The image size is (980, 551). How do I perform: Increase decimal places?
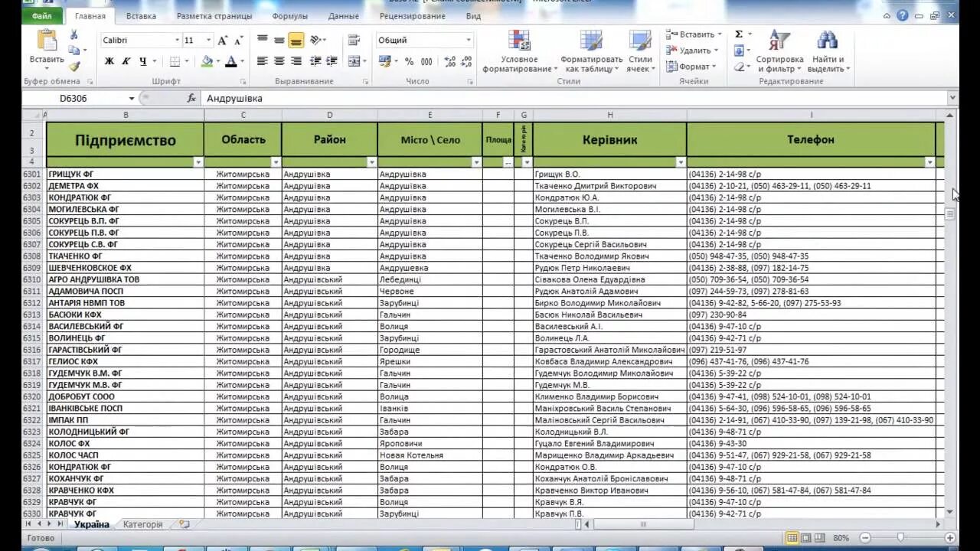click(449, 61)
